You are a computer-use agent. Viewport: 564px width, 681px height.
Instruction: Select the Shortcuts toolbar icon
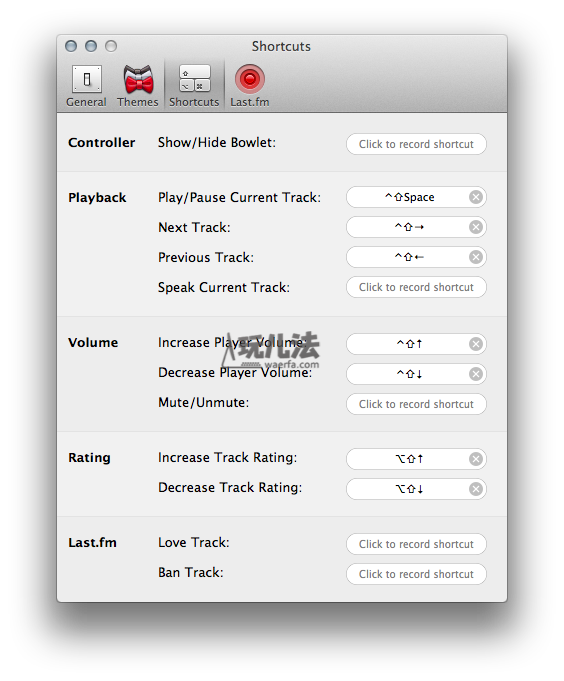coord(195,79)
